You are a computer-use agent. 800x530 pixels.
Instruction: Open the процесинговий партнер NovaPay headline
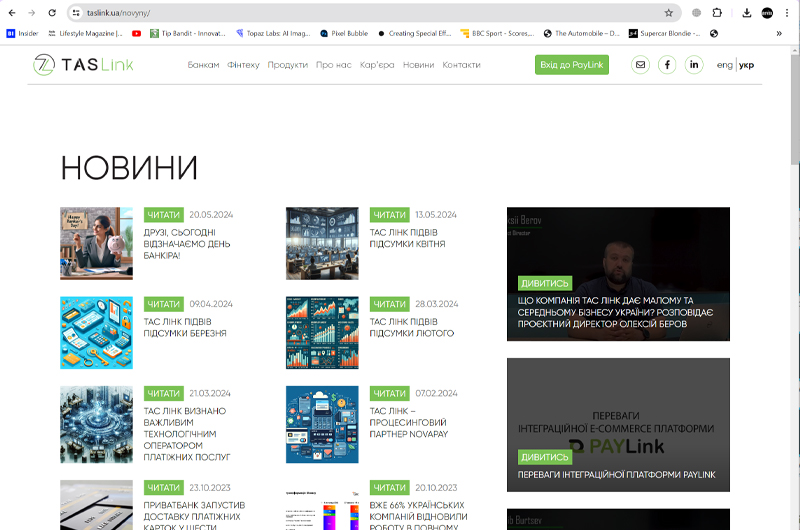409,422
